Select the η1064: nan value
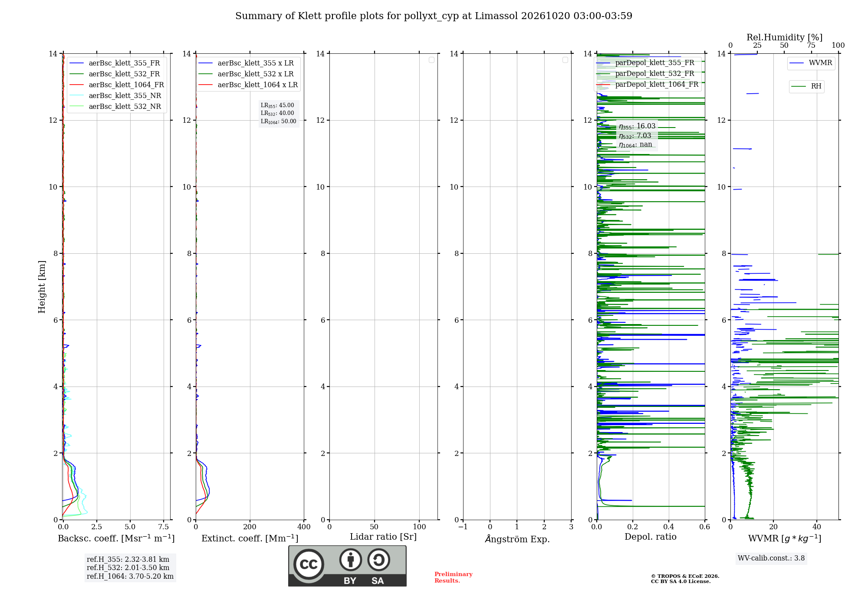Image resolution: width=868 pixels, height=590 pixels. tap(635, 145)
